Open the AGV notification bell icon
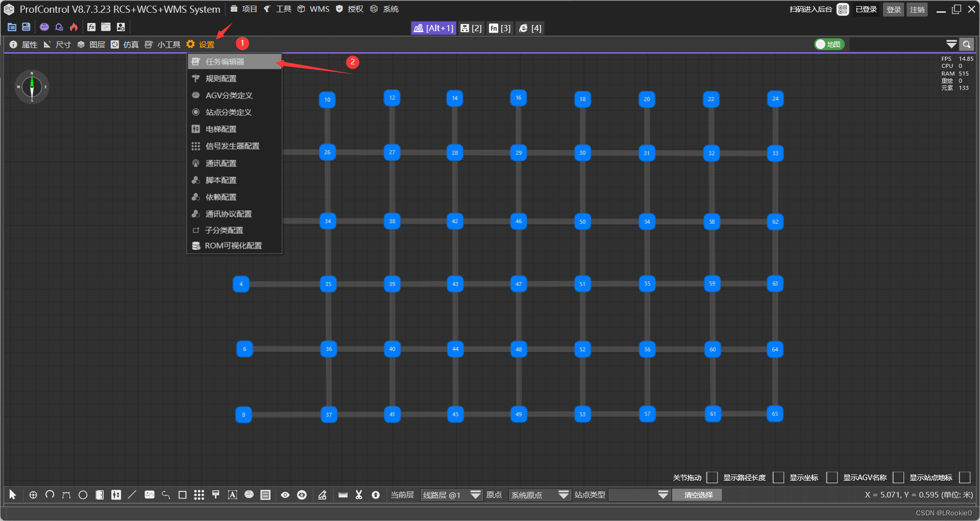 point(59,27)
